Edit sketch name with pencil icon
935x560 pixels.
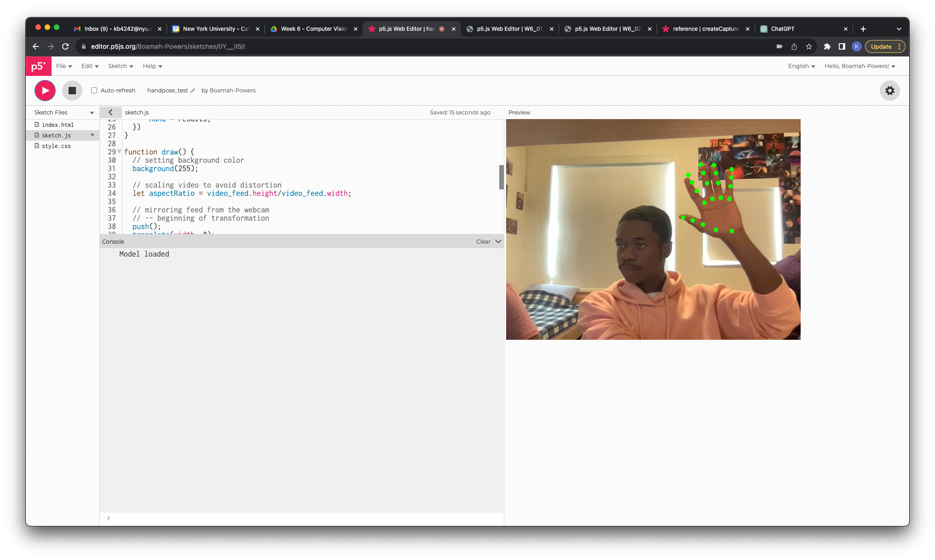[x=192, y=91]
